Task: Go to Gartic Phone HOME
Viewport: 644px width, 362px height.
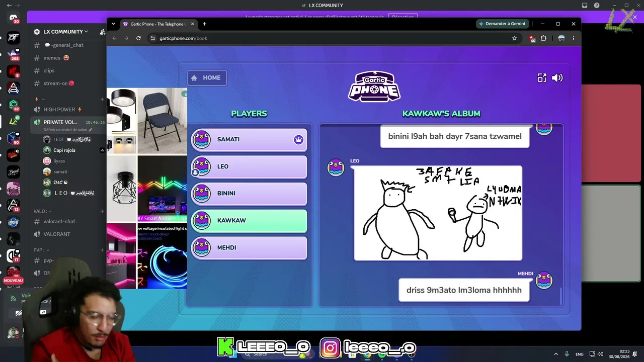Action: point(207,78)
